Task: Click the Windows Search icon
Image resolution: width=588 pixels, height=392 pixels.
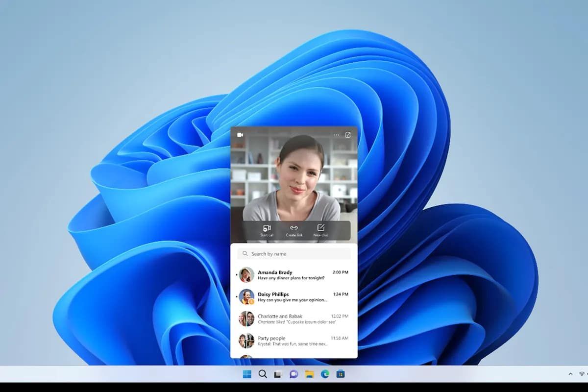Action: [263, 374]
